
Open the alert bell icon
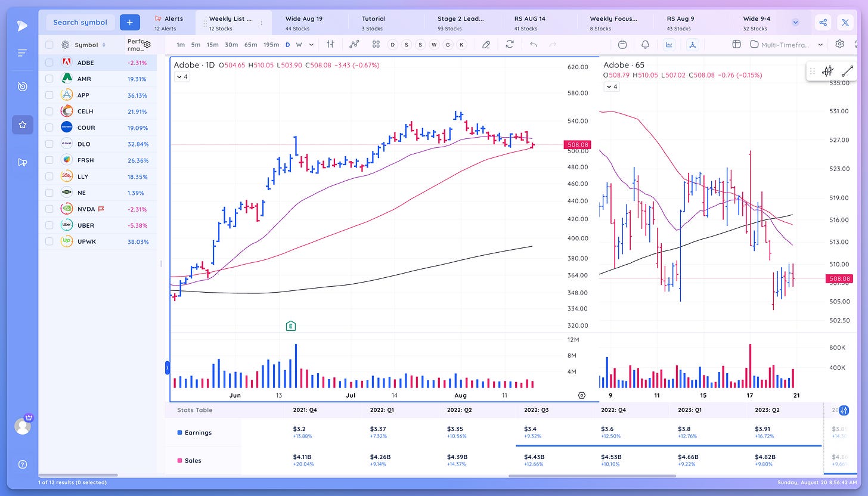[646, 44]
